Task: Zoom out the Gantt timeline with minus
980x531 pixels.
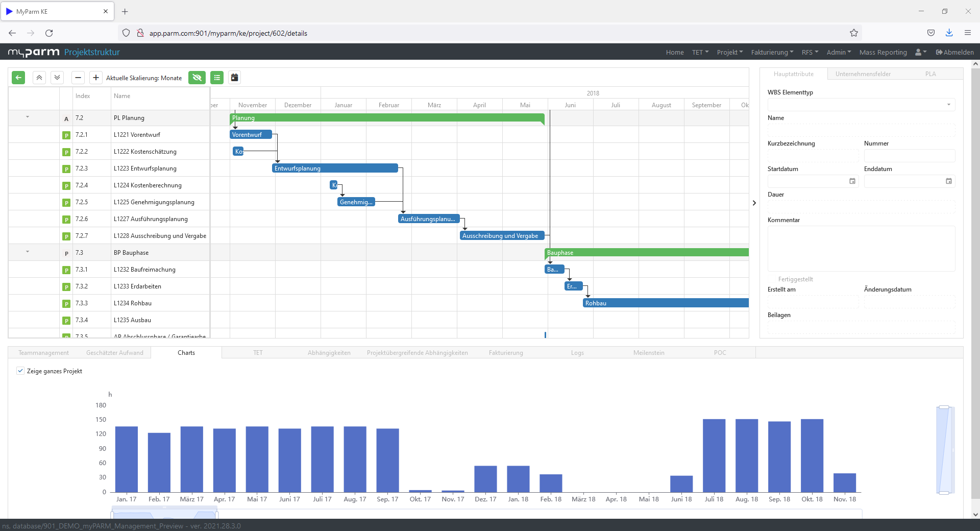Action: point(78,78)
